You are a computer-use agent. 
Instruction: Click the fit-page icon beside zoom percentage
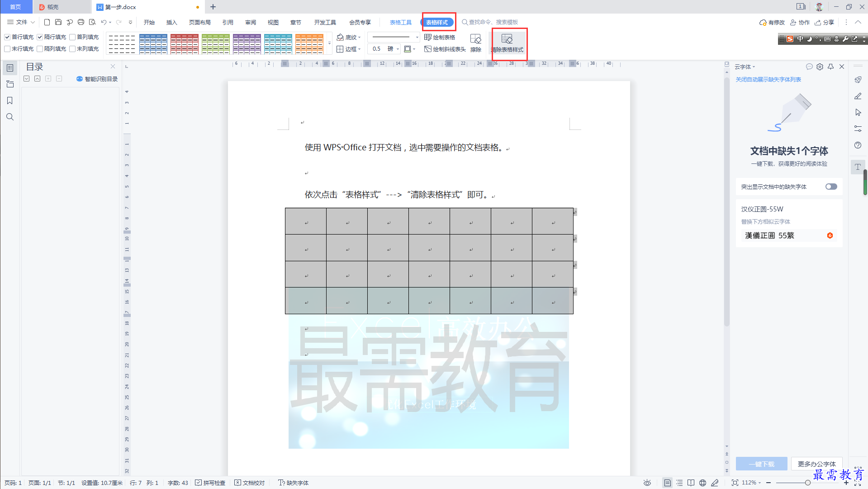[x=735, y=483]
